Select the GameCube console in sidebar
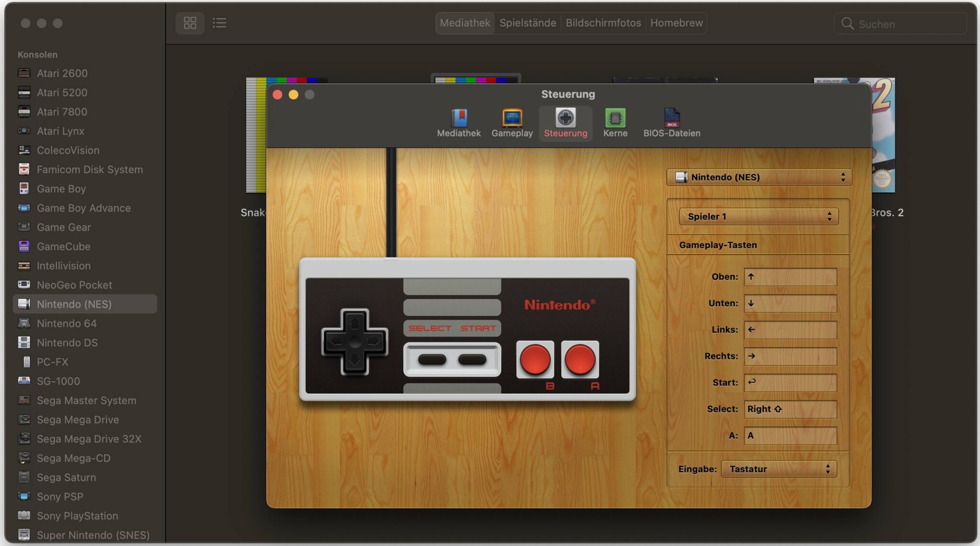980x546 pixels. [64, 246]
